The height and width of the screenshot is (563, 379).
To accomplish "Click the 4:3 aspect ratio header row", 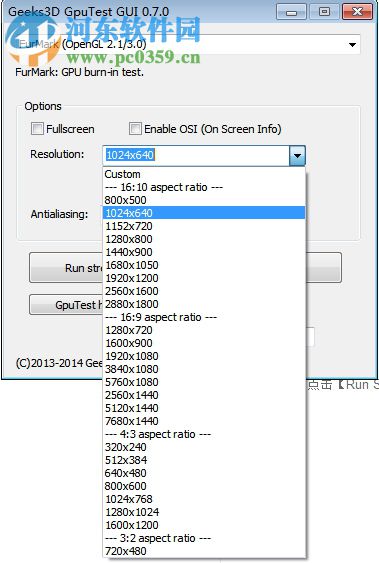I will click(204, 434).
